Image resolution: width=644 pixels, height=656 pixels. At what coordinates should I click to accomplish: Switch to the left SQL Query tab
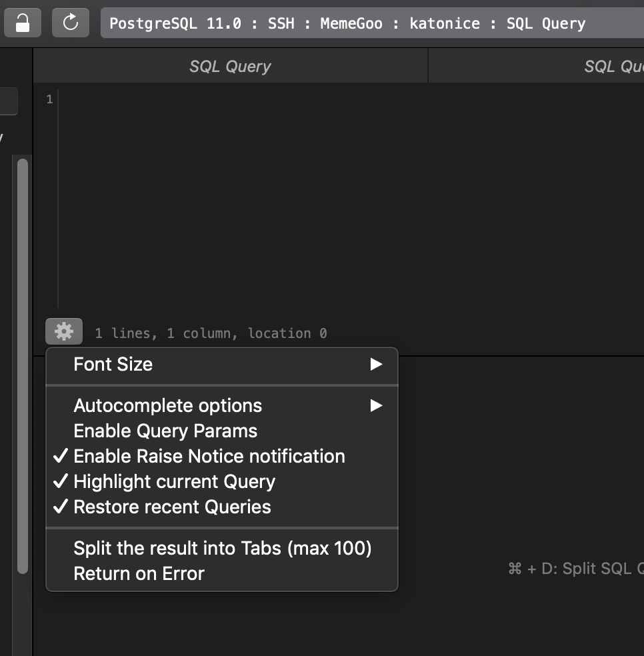click(x=230, y=66)
